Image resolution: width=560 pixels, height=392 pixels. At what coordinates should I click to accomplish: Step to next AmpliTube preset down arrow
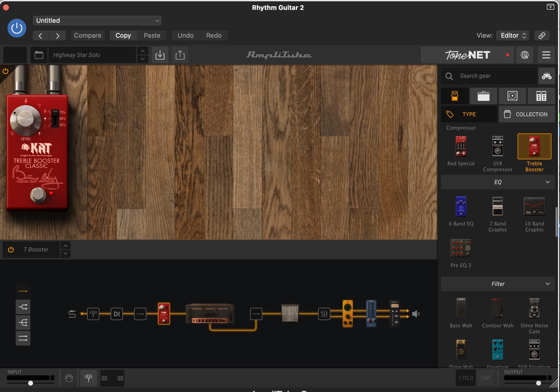[x=143, y=59]
